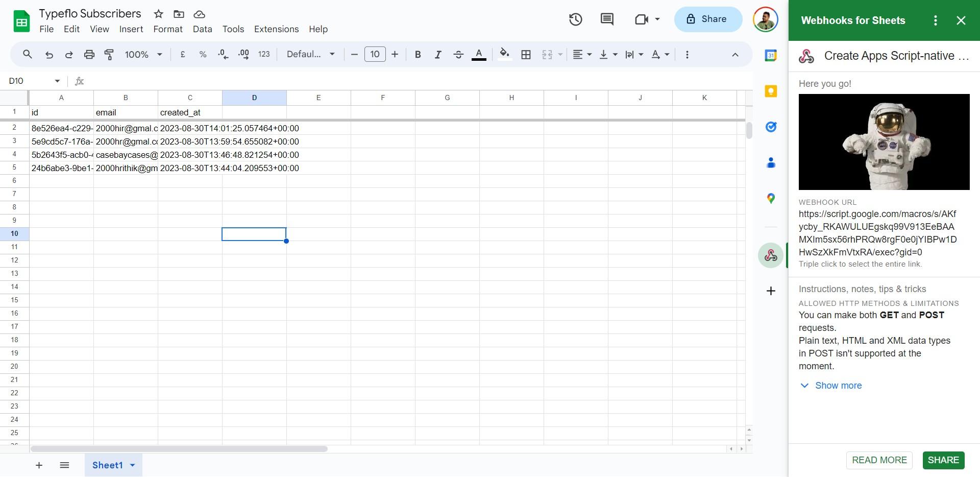Open version history clock icon

[x=575, y=19]
